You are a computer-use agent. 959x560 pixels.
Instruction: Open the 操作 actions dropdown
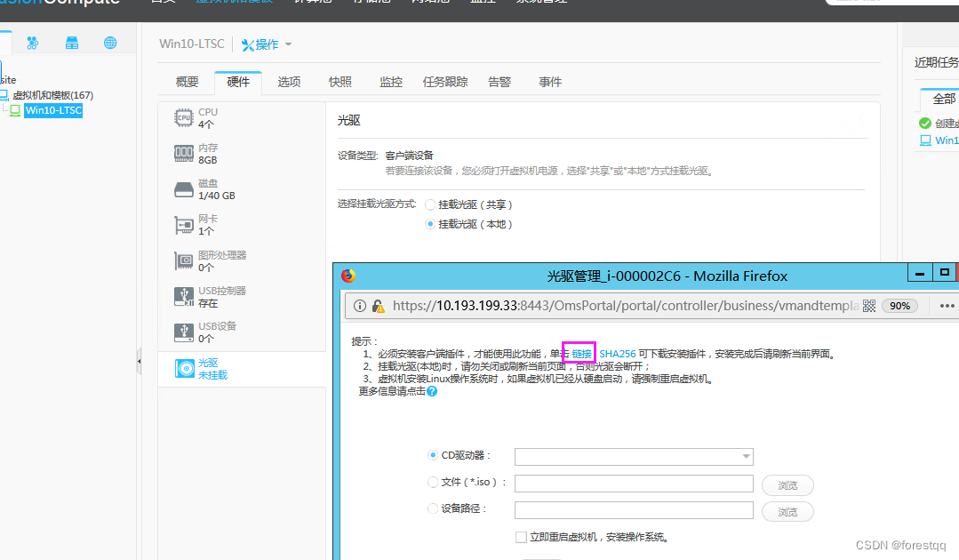[264, 43]
